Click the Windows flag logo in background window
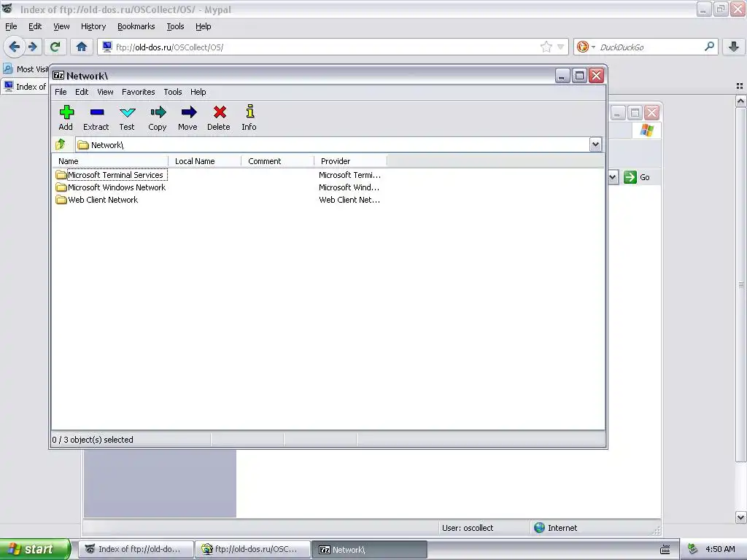The image size is (747, 560). pyautogui.click(x=647, y=130)
